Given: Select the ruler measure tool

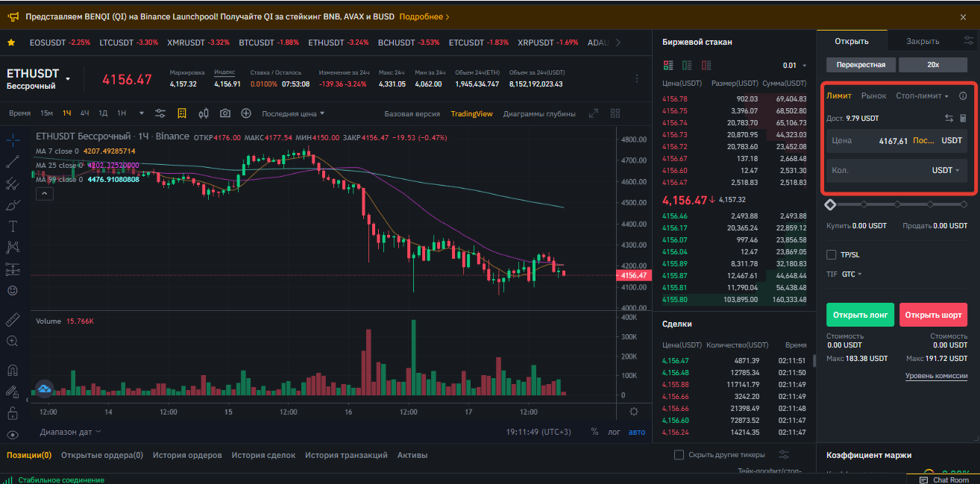Looking at the screenshot, I should point(12,319).
